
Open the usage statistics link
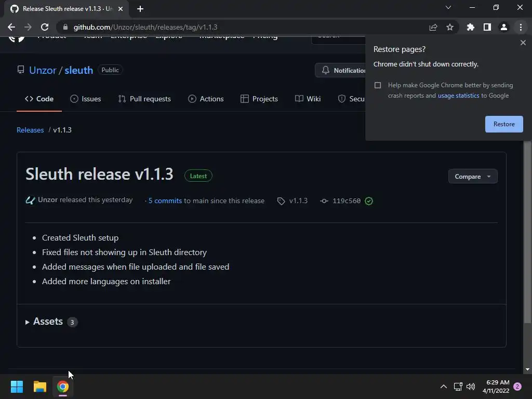[458, 96]
